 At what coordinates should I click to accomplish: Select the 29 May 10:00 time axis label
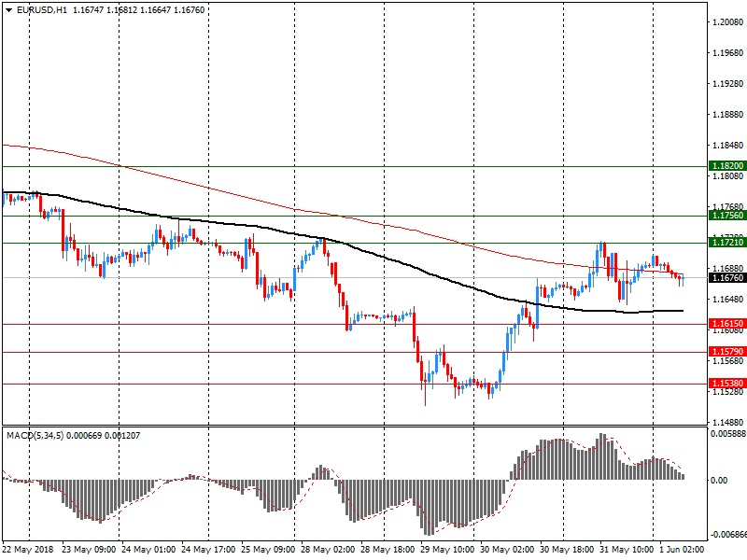pyautogui.click(x=447, y=550)
